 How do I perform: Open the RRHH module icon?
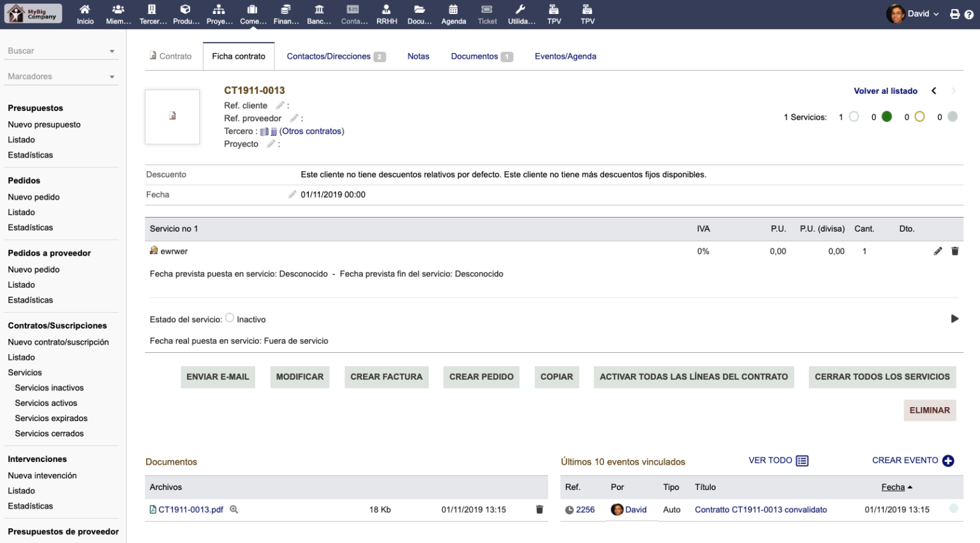pyautogui.click(x=386, y=10)
